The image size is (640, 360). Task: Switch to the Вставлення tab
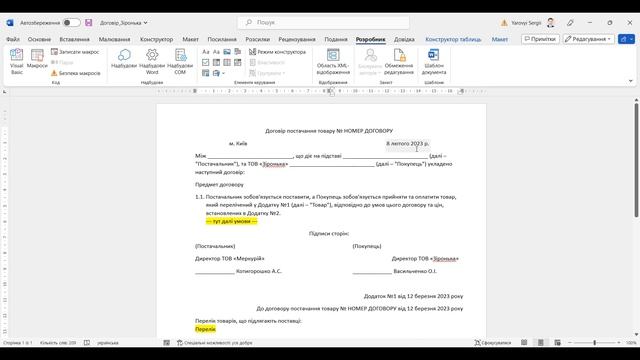[74, 39]
